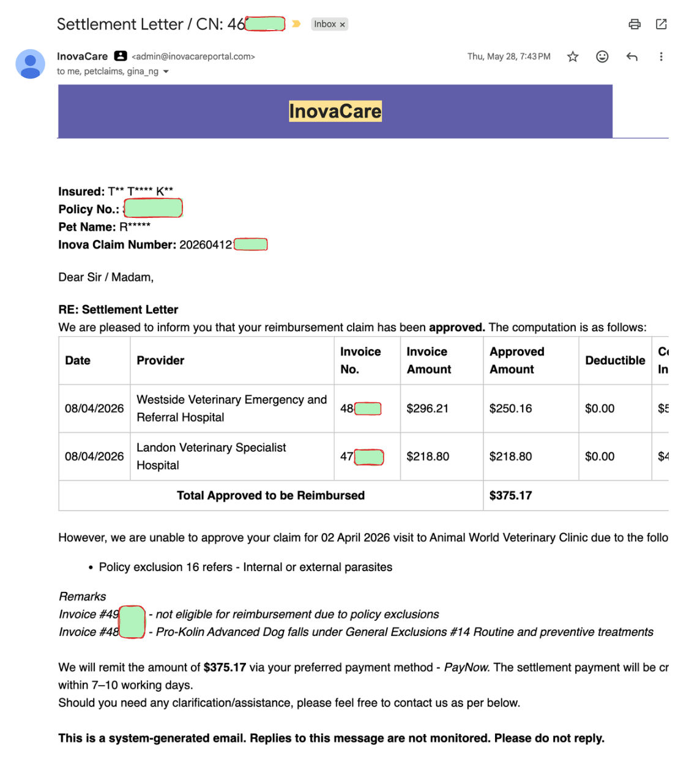Image resolution: width=700 pixels, height=764 pixels.
Task: Print the Settlement Letter email
Action: 635,24
